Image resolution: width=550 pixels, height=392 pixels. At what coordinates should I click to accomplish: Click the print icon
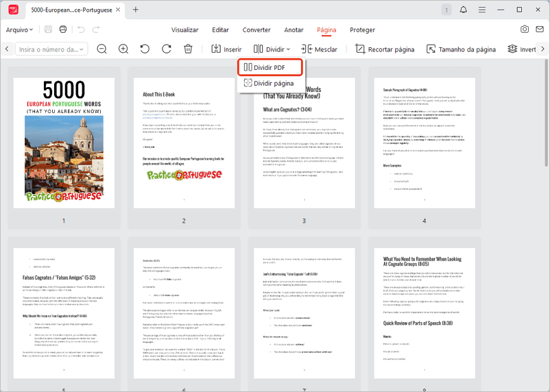tap(63, 29)
